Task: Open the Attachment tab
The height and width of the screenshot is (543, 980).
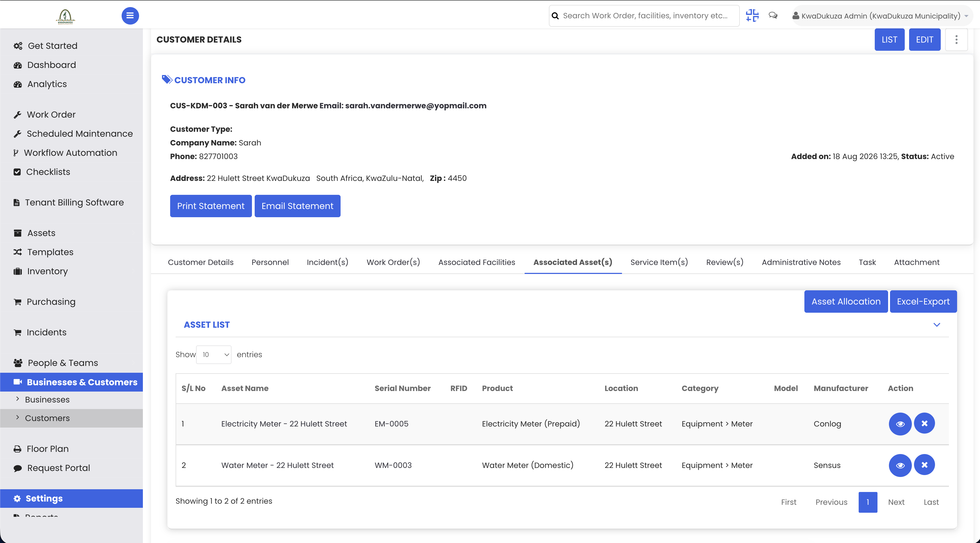Action: [x=916, y=262]
